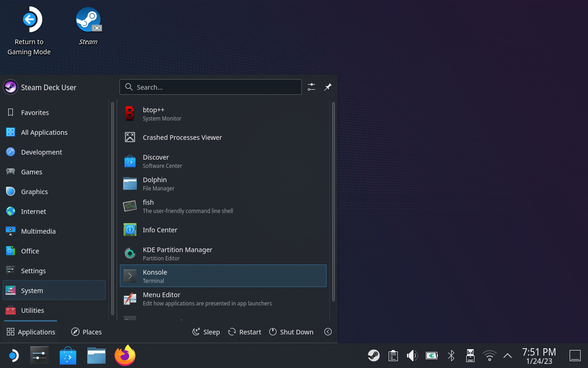The width and height of the screenshot is (588, 368).
Task: Open Discover Software Center entry
Action: pos(223,161)
